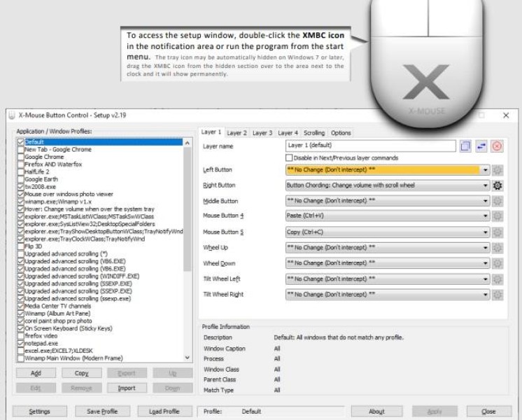Viewport: 522px width, 420px height.
Task: Uncheck the Media Center TV channels checkbox
Action: 20,306
